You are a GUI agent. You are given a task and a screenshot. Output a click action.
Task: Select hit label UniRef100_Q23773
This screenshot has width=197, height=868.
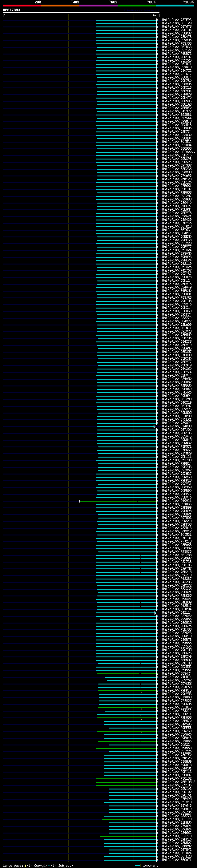(177, 836)
